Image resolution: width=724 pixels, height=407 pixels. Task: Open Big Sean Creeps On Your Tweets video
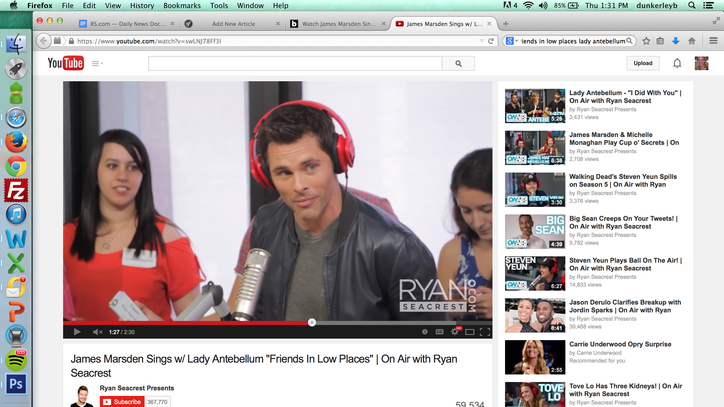click(x=623, y=222)
